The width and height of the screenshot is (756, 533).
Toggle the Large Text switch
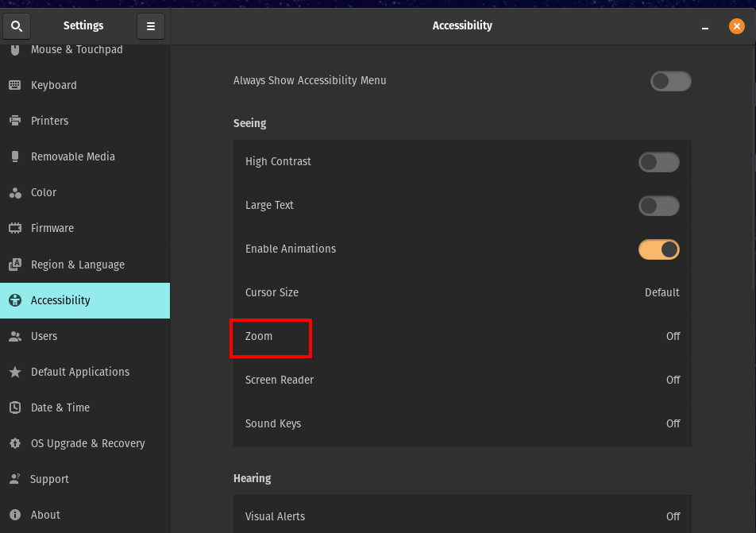point(658,206)
